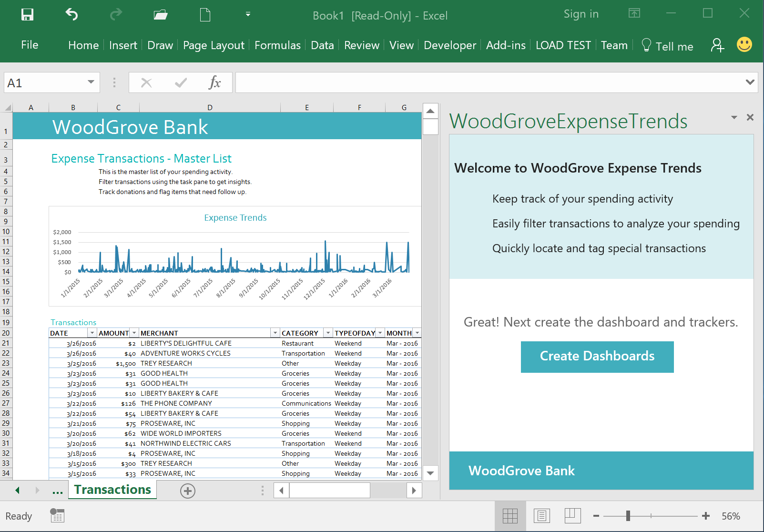Viewport: 764px width, 532px height.
Task: Switch to the Insert tab
Action: (123, 45)
